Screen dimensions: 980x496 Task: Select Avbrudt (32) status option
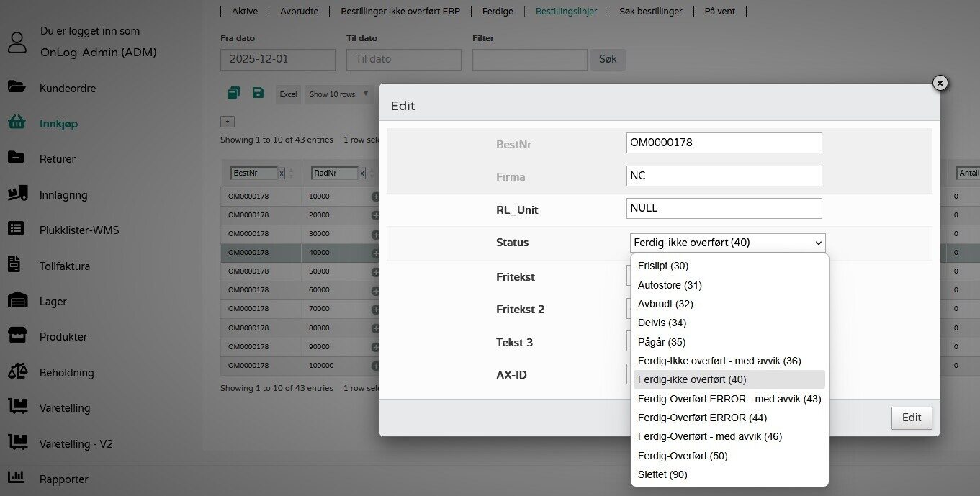point(665,304)
